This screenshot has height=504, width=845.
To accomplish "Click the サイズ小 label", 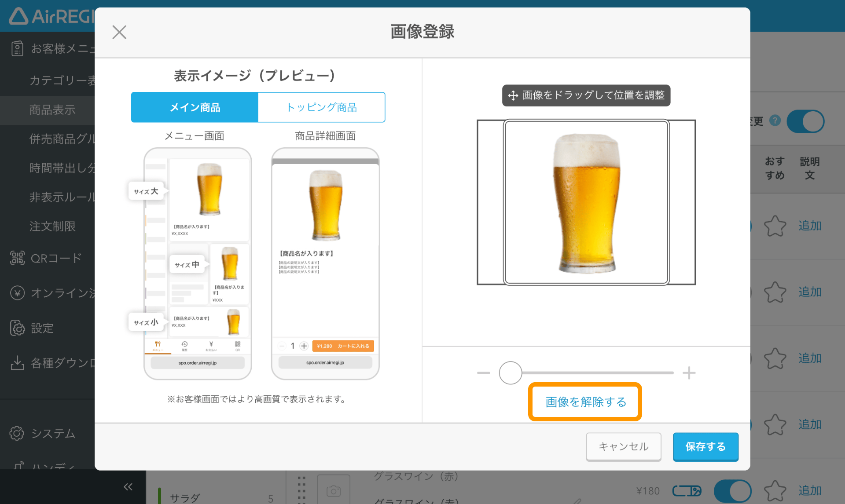I will pos(146,322).
